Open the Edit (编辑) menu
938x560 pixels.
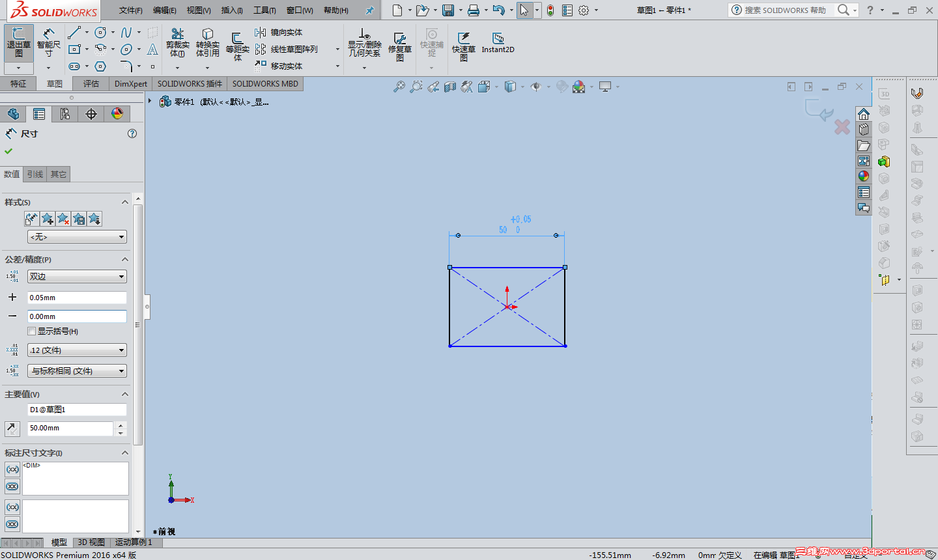[x=165, y=10]
